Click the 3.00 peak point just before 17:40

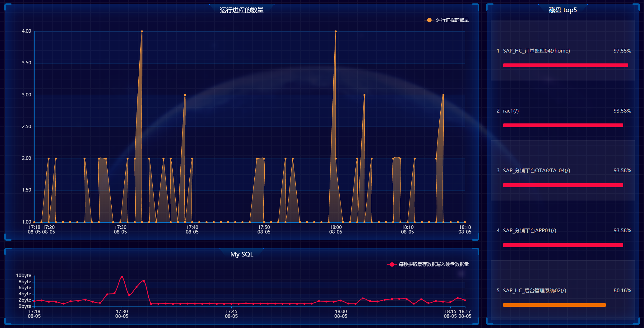(185, 95)
